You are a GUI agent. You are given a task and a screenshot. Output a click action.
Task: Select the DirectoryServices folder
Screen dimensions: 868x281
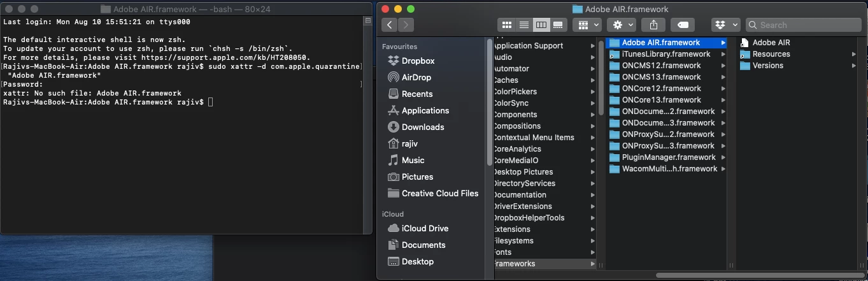point(545,184)
